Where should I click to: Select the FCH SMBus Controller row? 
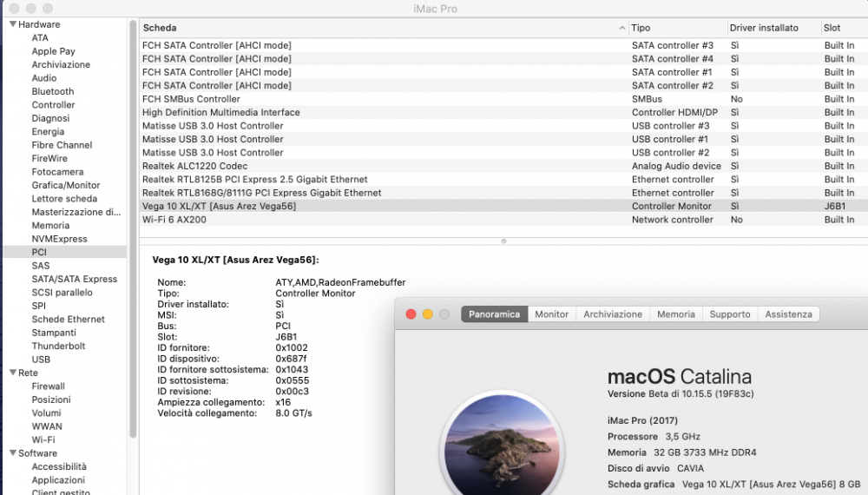[503, 99]
